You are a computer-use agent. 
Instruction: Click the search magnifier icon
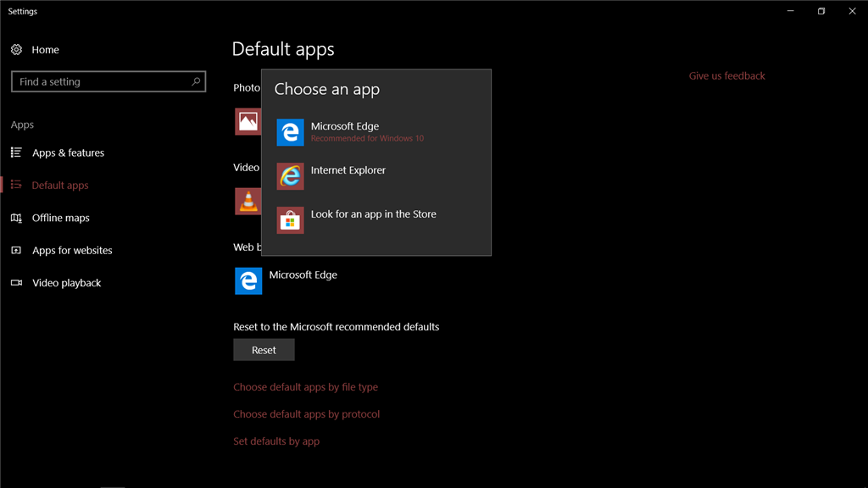coord(196,81)
